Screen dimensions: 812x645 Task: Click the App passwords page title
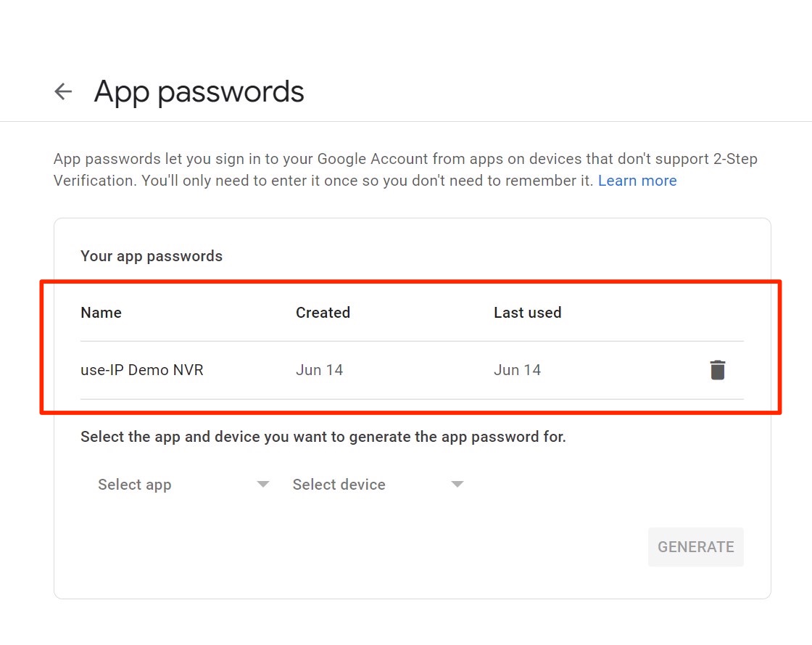(x=199, y=92)
